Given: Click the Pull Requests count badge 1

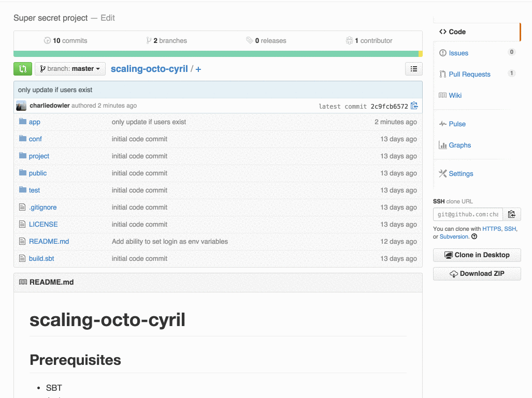Looking at the screenshot, I should [512, 73].
